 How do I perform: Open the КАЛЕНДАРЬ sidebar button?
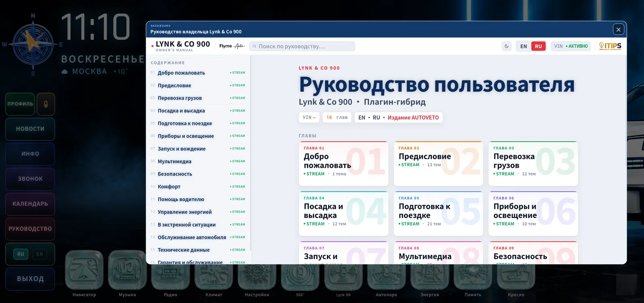click(30, 204)
